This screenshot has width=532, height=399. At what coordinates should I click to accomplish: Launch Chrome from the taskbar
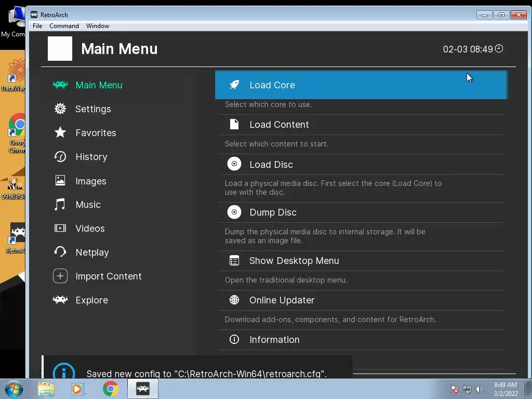pos(110,389)
